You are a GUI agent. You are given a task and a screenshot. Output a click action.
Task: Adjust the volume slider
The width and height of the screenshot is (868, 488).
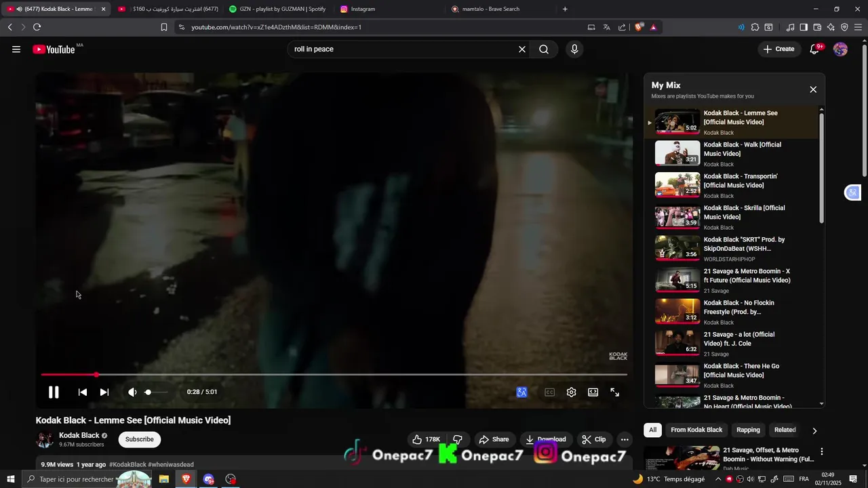point(157,392)
